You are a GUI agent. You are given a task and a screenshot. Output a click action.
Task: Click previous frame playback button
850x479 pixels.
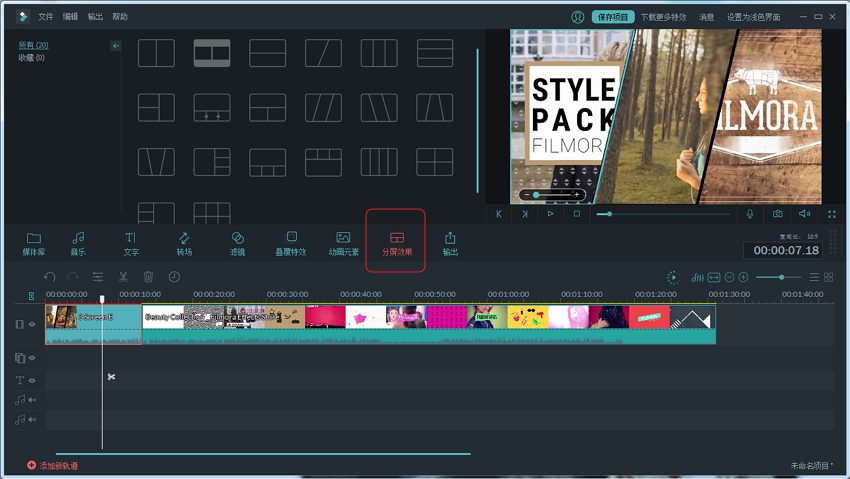499,214
